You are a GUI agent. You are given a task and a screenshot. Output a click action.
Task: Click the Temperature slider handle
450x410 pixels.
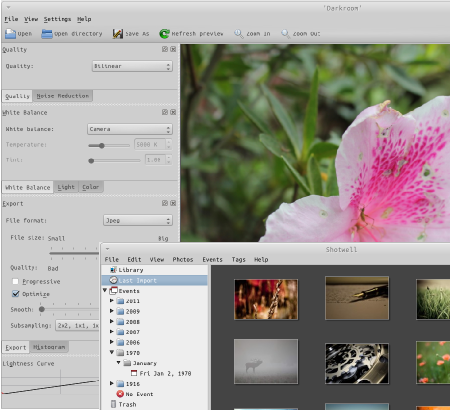(102, 145)
